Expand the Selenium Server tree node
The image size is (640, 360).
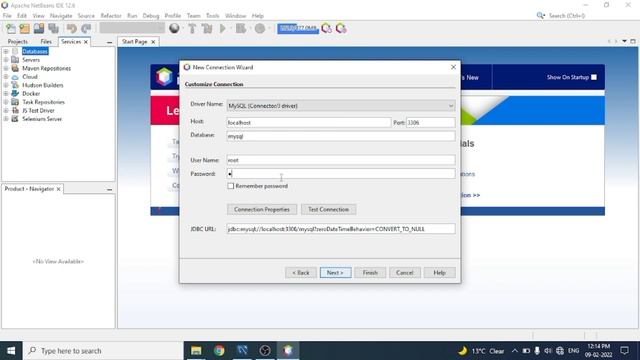(x=6, y=119)
